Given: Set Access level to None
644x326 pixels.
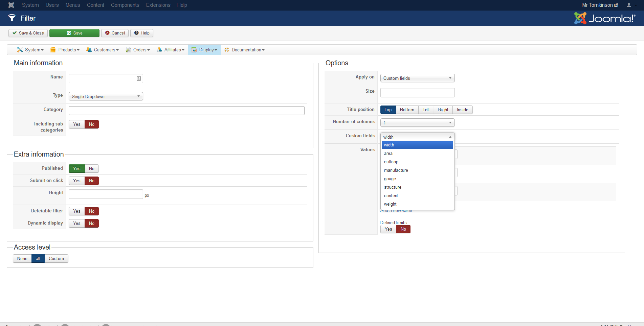Looking at the screenshot, I should point(22,259).
